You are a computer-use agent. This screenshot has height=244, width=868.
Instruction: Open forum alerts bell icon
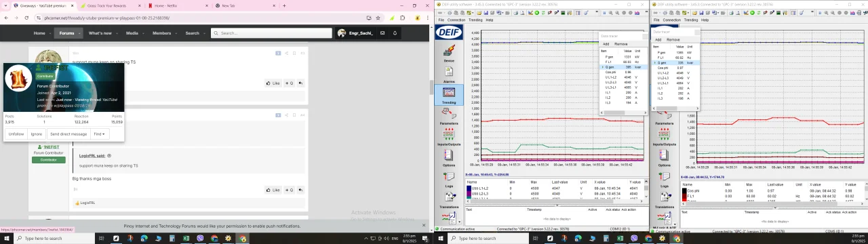point(395,33)
